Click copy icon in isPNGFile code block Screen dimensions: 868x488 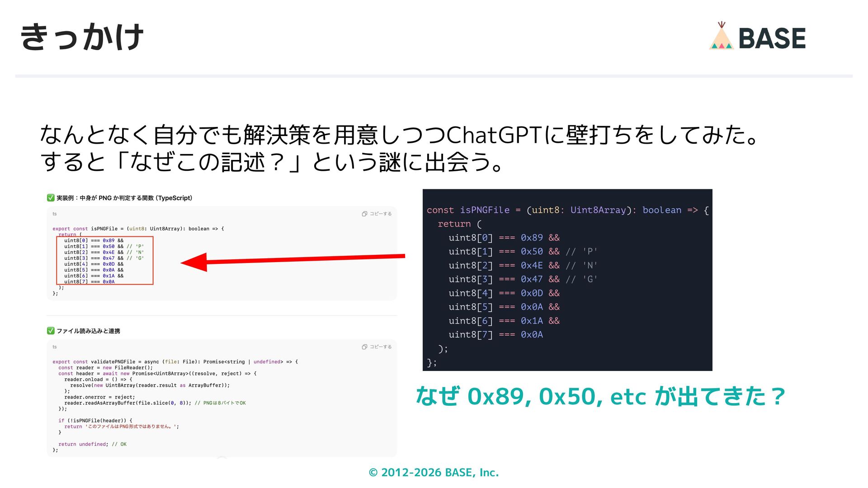364,214
